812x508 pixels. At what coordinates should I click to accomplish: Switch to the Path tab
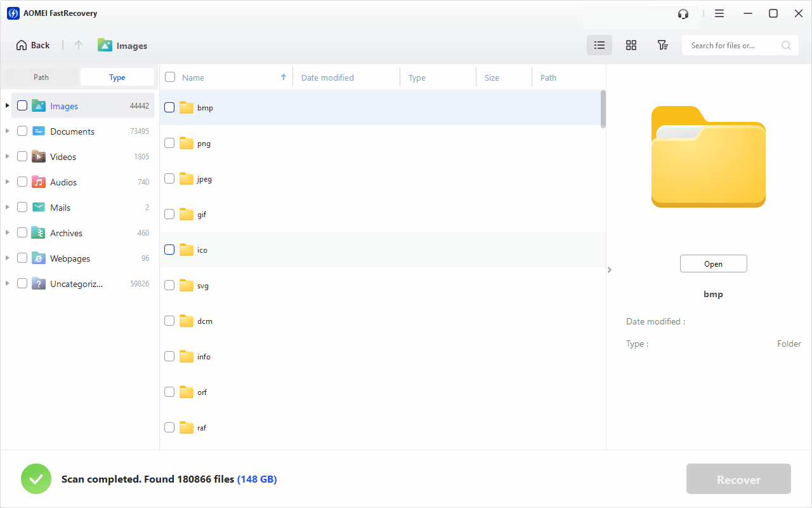pyautogui.click(x=41, y=77)
